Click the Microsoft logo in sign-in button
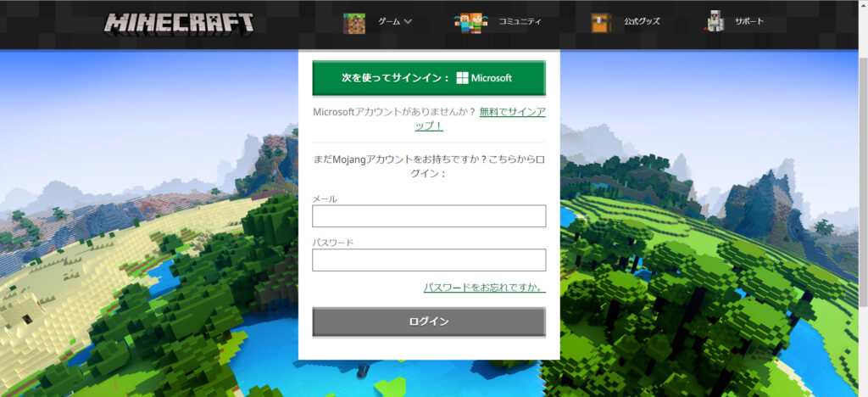Viewport: 868px width, 397px height. click(x=484, y=78)
